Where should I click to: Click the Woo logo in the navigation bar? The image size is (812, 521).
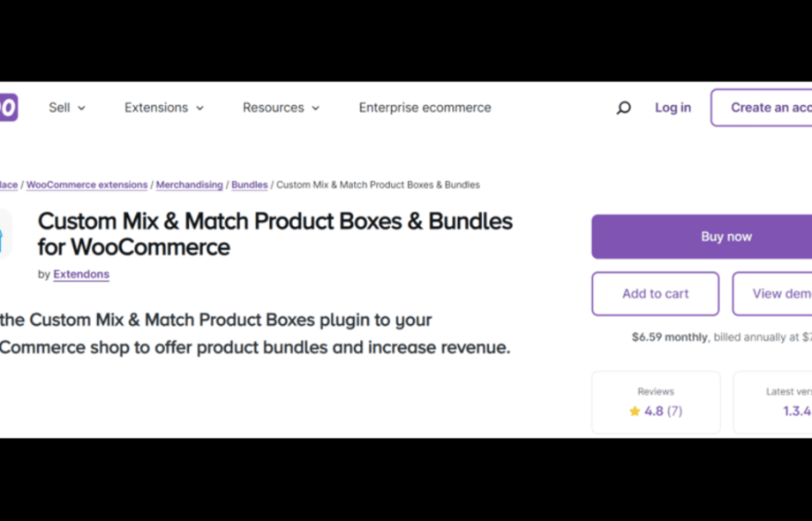[7, 107]
